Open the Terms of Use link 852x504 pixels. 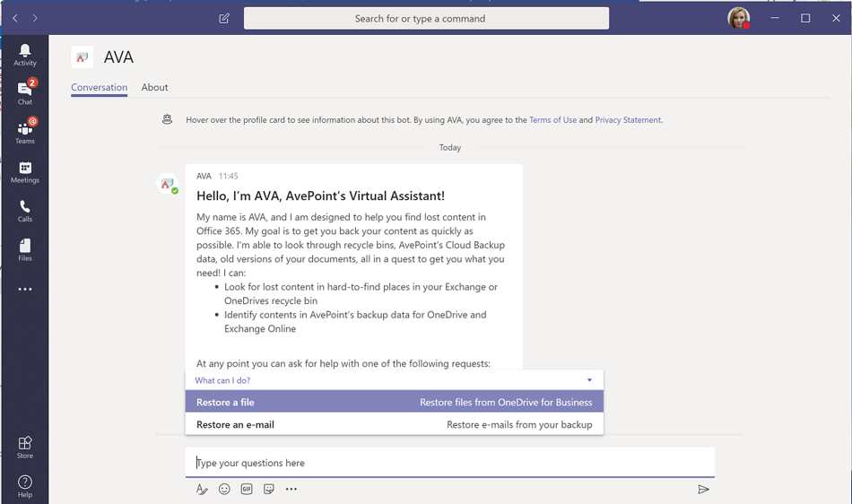552,120
